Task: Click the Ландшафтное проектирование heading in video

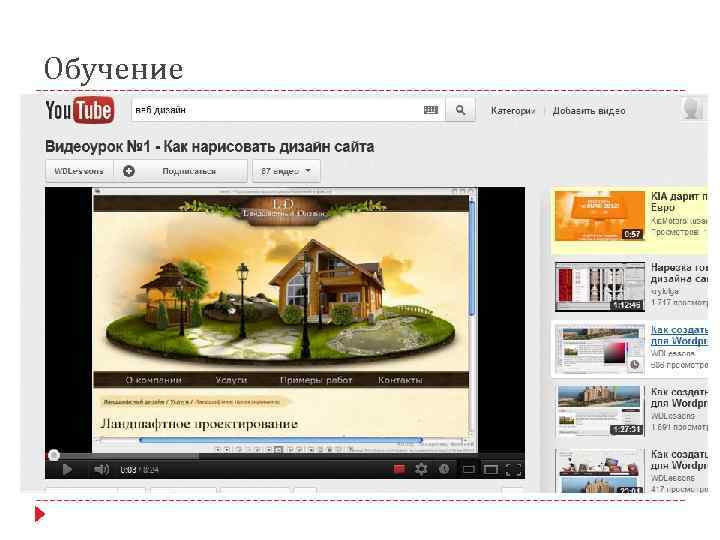Action: click(x=199, y=423)
